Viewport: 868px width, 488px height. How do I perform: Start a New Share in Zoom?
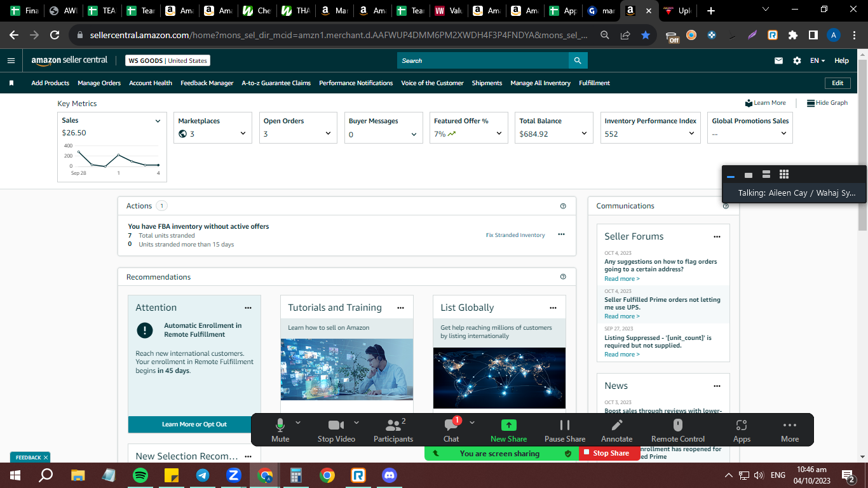(x=509, y=430)
